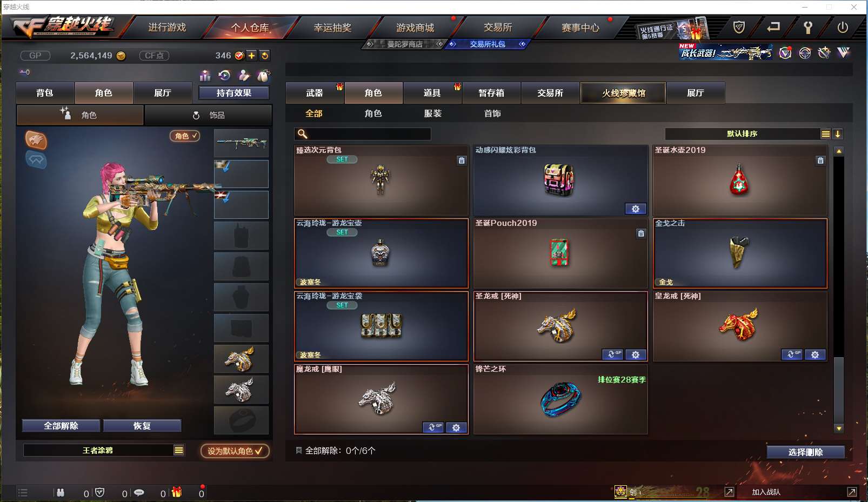This screenshot has height=502, width=868.
Task: Open gear settings on 动感闪耀炫彩背包 item
Action: (x=636, y=209)
